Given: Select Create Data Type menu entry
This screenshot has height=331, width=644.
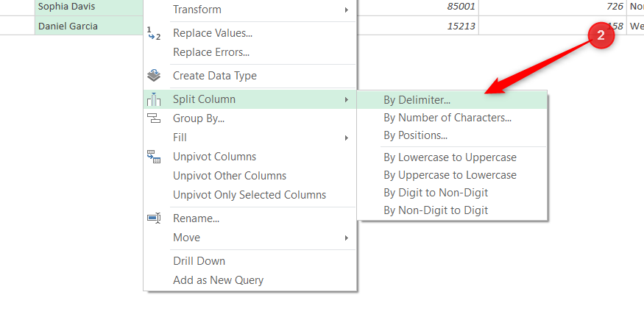Looking at the screenshot, I should [250, 76].
